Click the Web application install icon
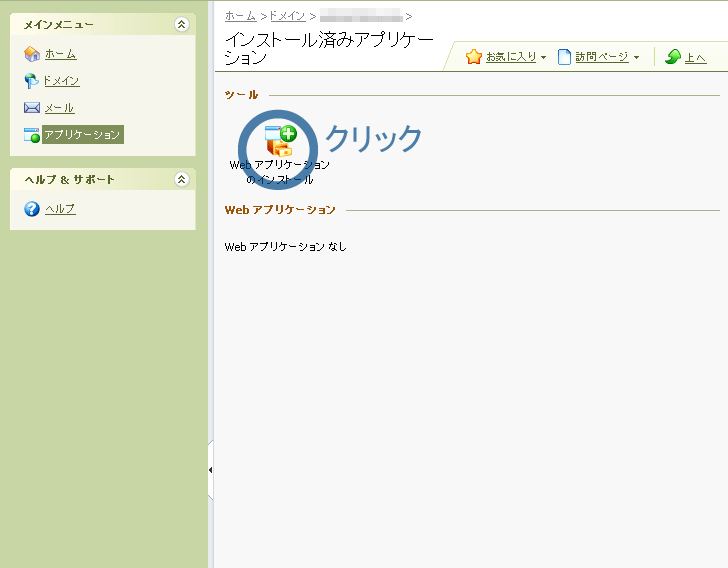728x568 pixels. tap(280, 140)
